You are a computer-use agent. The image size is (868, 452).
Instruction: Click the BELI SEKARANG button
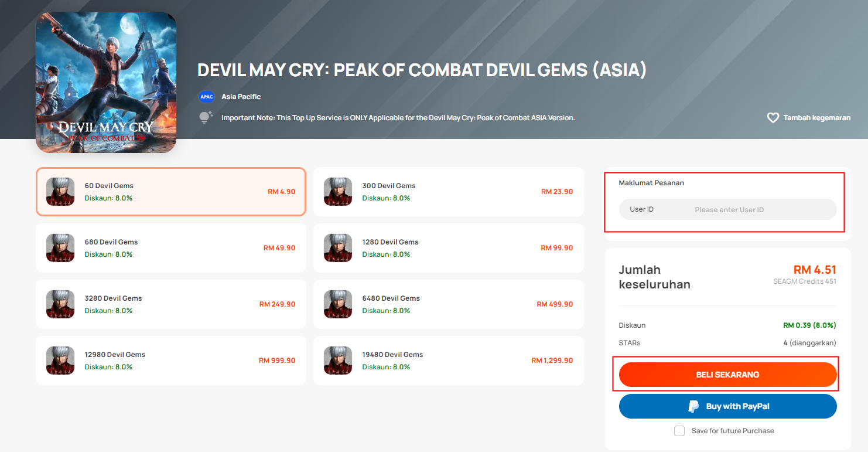coord(727,375)
